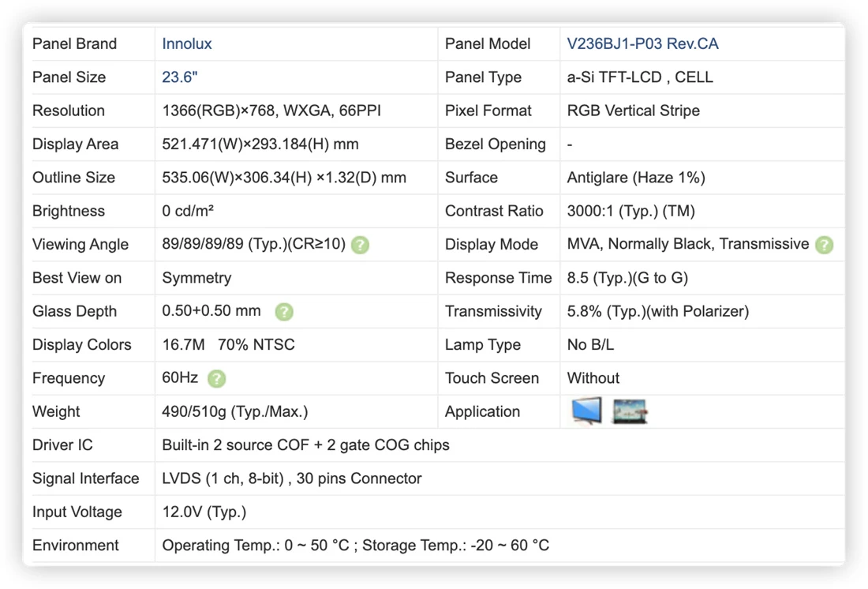Select the Signal Interface LVDS value
868x589 pixels.
(x=292, y=478)
